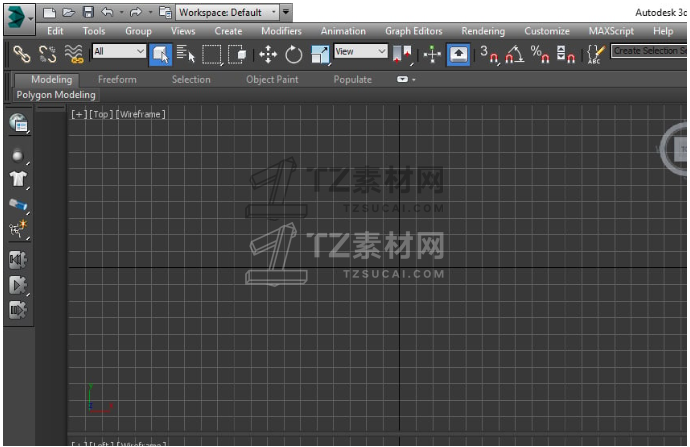Open the reference coordinate system View dropdown
The image size is (690, 447).
(361, 51)
